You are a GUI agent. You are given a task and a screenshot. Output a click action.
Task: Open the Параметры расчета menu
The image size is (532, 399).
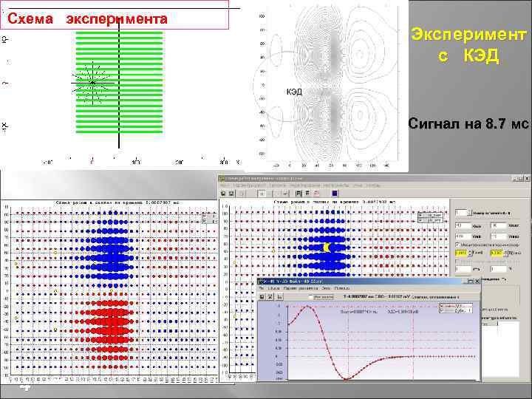coord(301,288)
